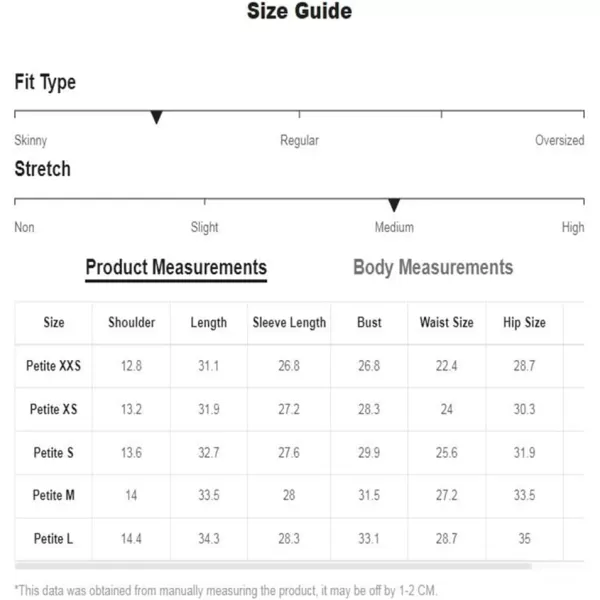Select the Product Measurements tab

[x=176, y=268]
